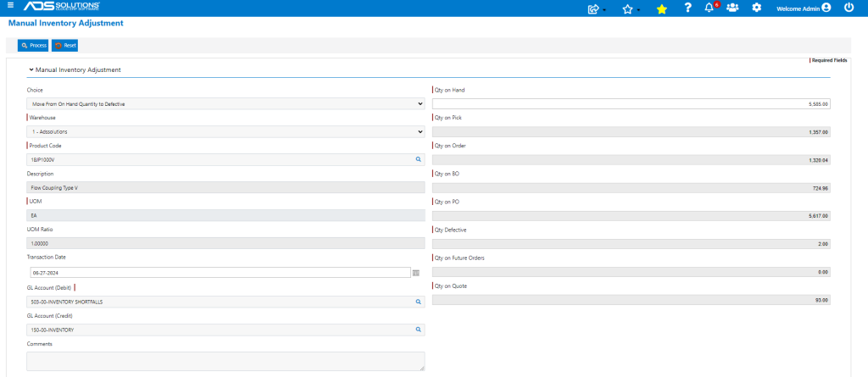Click the Manual Inventory Adjustment page title

(x=66, y=23)
